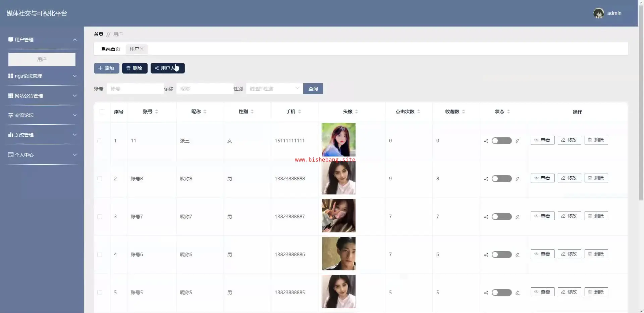Click the edit pencil icon beside row 2 toggle
The image size is (644, 313).
[x=518, y=179]
